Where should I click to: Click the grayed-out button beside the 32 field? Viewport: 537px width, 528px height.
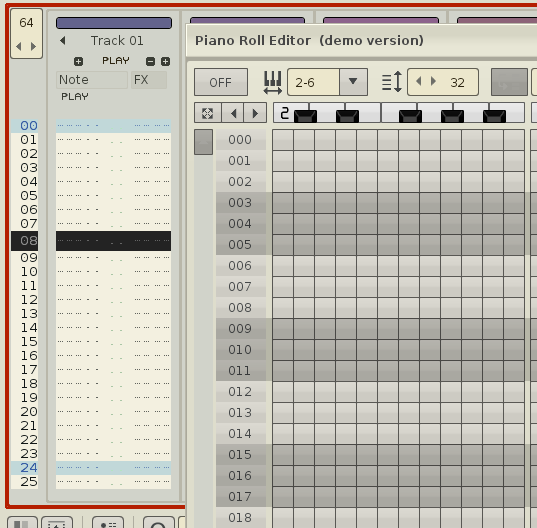tap(509, 82)
